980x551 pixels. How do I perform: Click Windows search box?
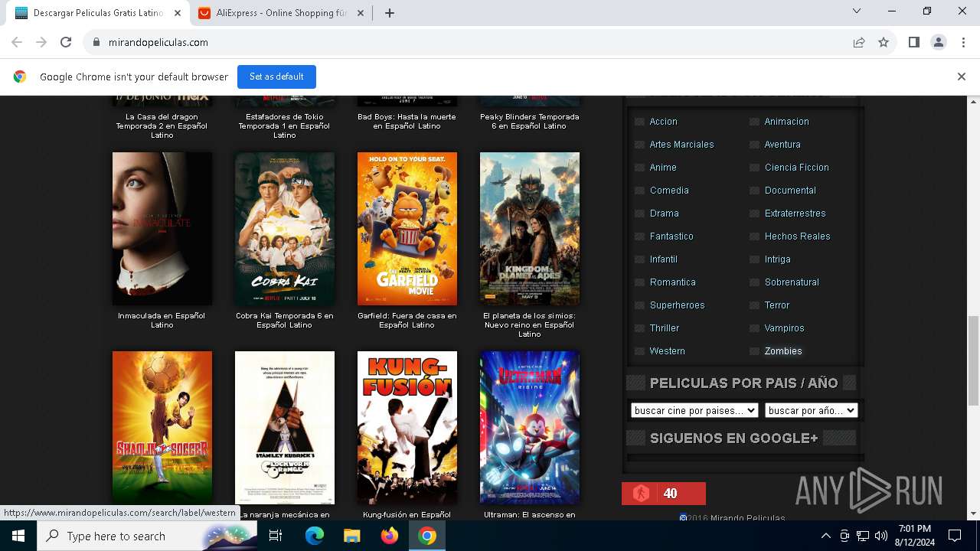(148, 536)
